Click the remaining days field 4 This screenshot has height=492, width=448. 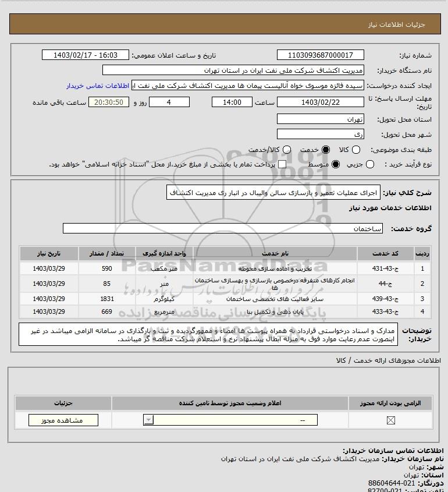click(169, 102)
